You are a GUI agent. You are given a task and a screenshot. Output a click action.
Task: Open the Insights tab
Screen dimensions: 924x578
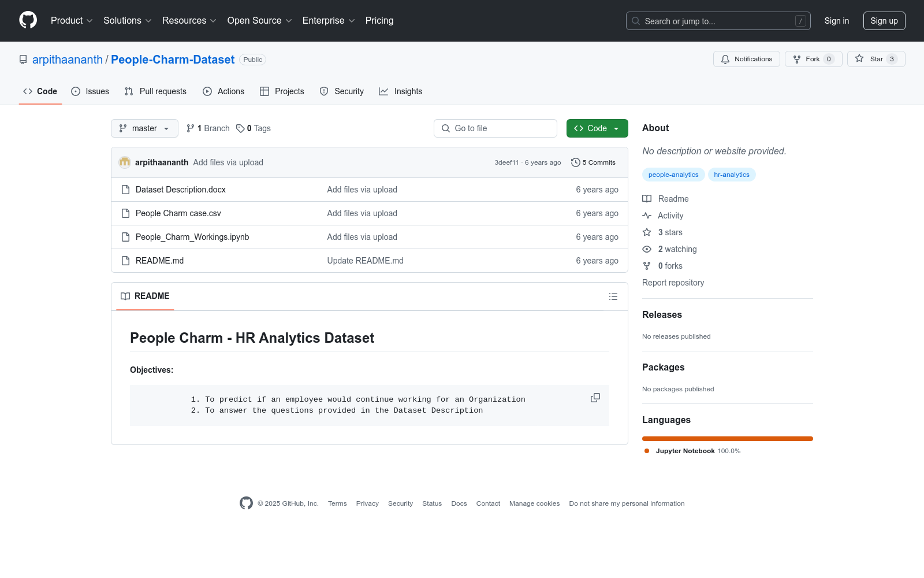click(x=400, y=91)
